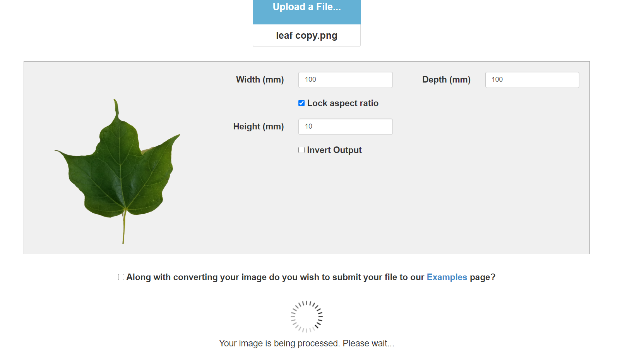Check the submit to Examples page option
Screen dimensions: 644x358
(x=121, y=277)
